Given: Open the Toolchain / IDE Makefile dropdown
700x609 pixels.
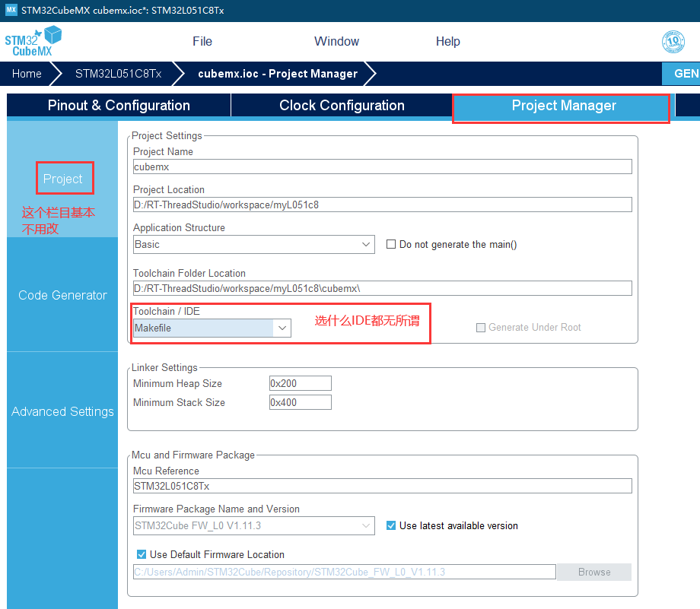Looking at the screenshot, I should (x=212, y=328).
